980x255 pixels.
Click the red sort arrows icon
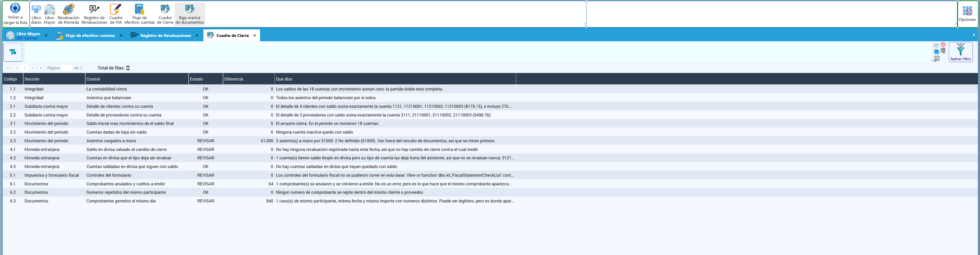943,44
